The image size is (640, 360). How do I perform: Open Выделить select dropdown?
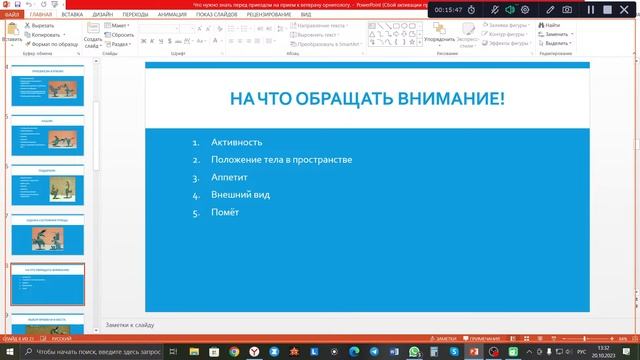point(555,43)
